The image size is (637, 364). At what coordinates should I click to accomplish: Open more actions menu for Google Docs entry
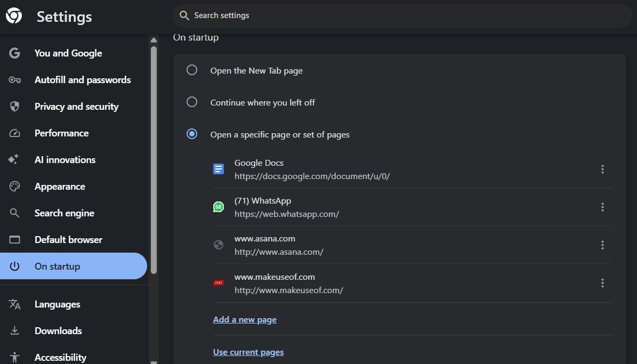602,169
